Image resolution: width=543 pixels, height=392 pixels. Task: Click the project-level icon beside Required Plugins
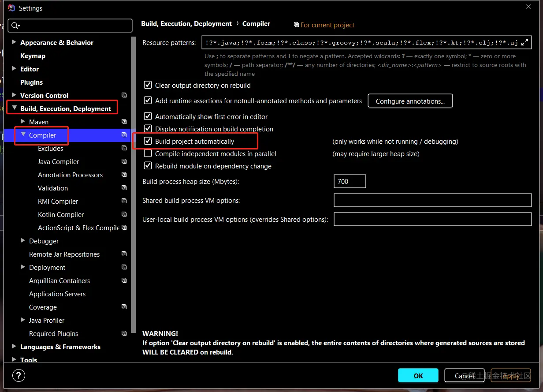pos(124,333)
